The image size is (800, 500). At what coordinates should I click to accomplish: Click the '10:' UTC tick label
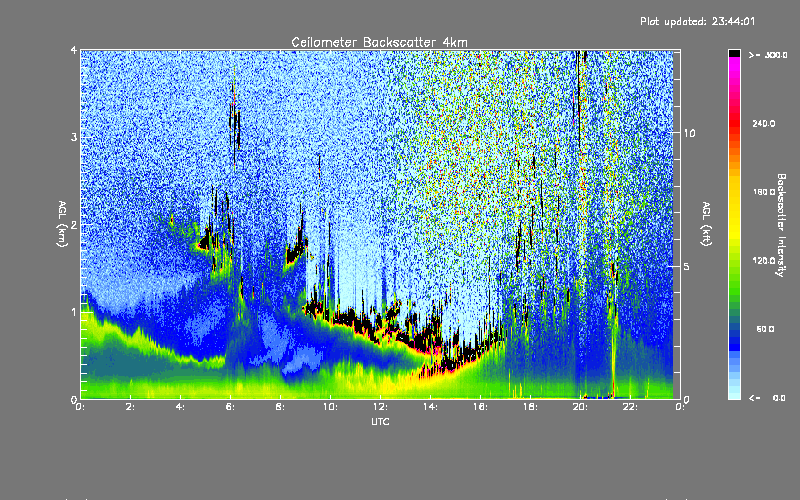[x=331, y=407]
